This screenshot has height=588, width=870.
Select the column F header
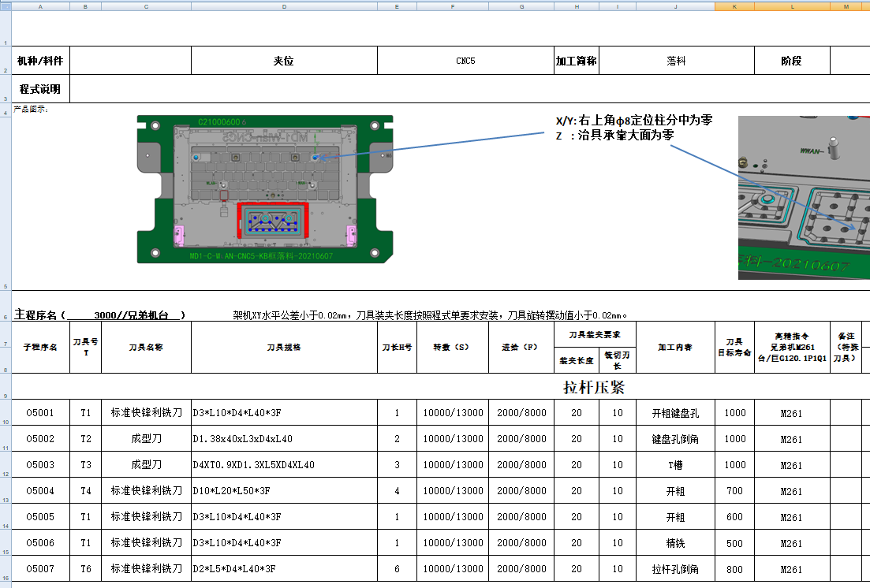tap(452, 6)
